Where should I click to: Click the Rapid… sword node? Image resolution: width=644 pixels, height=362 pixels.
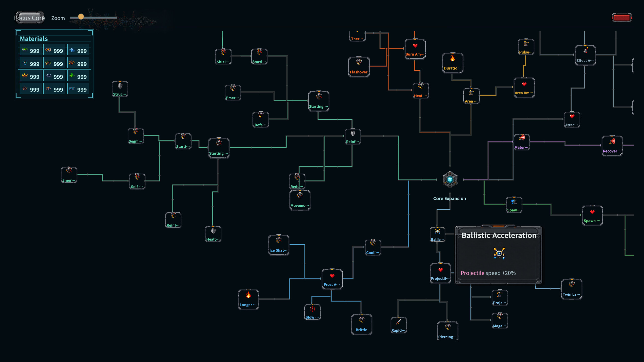398,325
